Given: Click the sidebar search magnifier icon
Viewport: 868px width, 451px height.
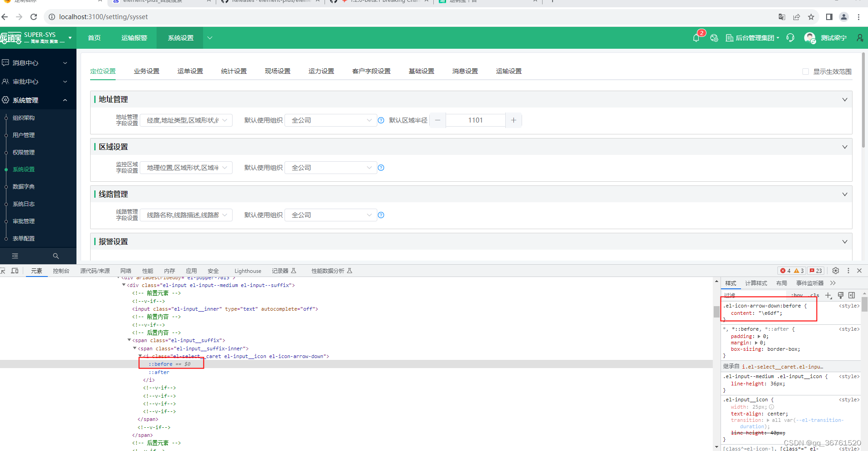Looking at the screenshot, I should [56, 256].
